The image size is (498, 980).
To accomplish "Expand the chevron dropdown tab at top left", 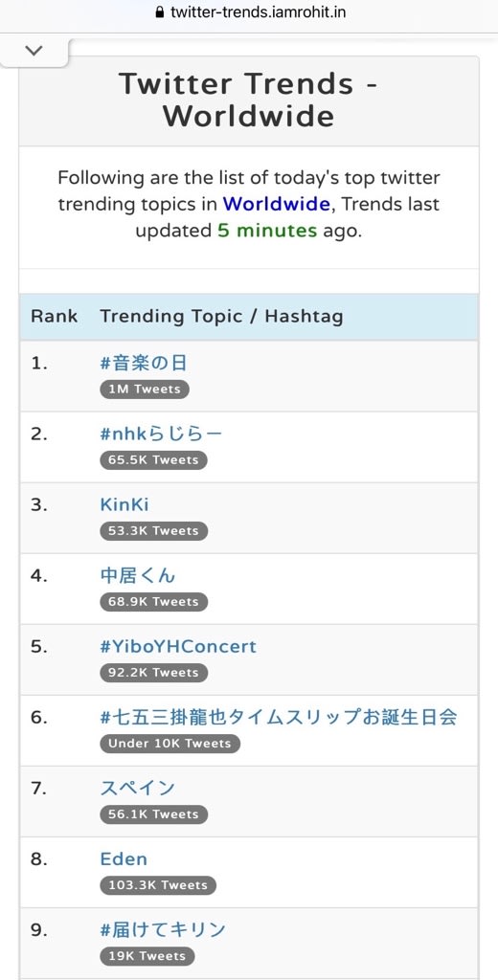I will [x=34, y=51].
